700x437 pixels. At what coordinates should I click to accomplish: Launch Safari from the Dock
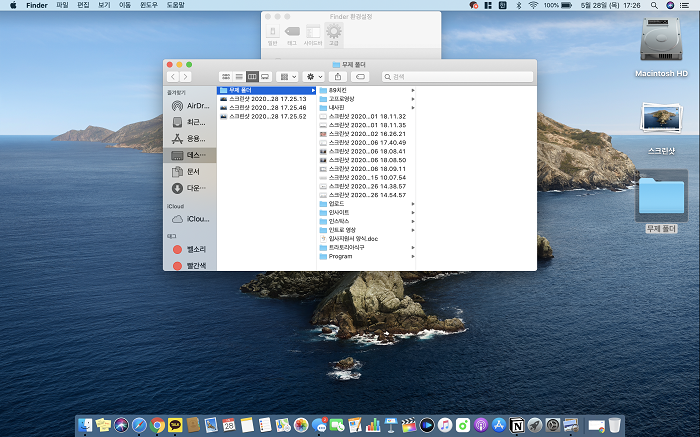139,425
